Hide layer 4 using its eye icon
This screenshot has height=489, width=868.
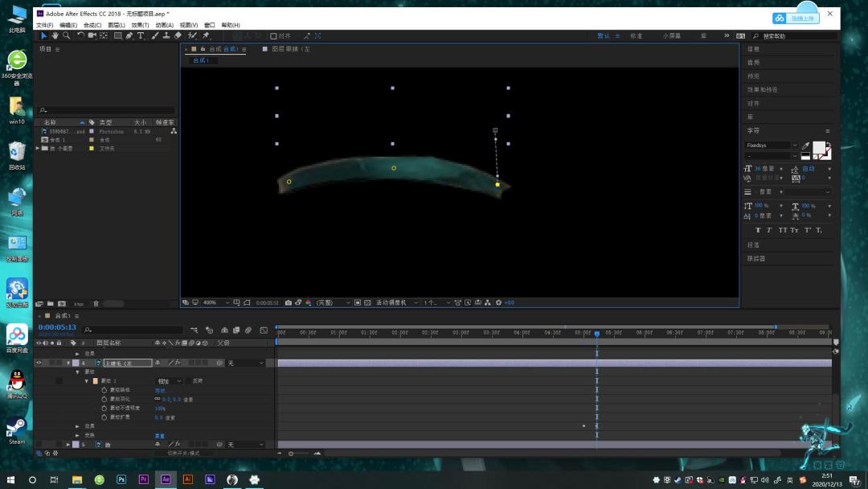click(39, 364)
